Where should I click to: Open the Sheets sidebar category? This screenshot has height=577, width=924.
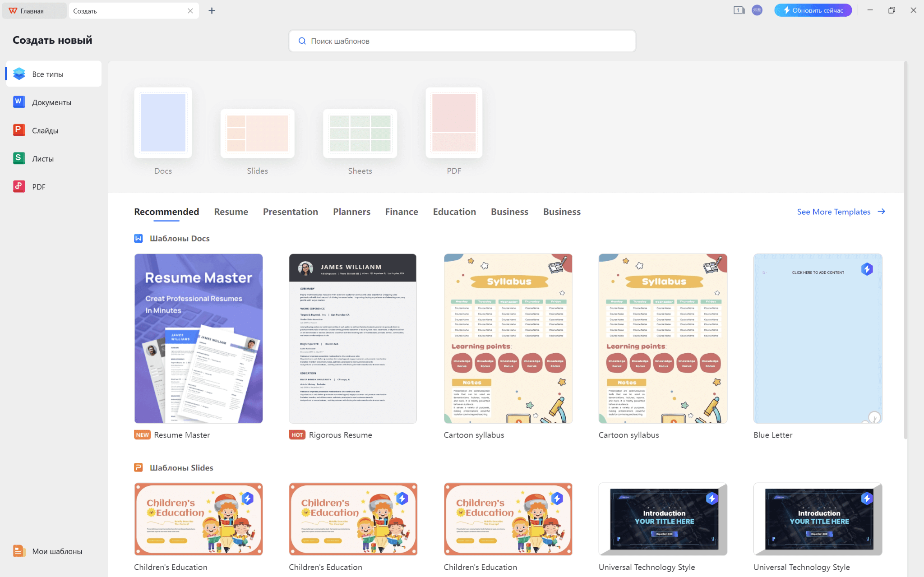[x=42, y=159]
